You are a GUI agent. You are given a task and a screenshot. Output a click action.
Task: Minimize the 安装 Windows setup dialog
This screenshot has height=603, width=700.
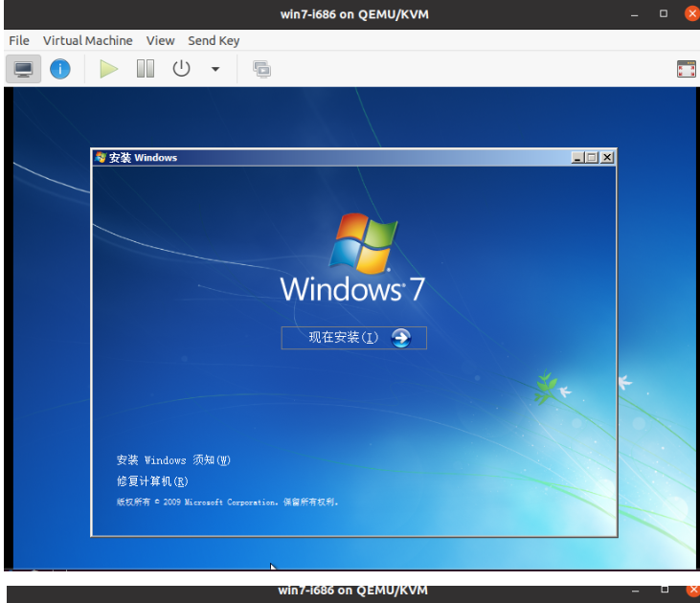coord(578,158)
